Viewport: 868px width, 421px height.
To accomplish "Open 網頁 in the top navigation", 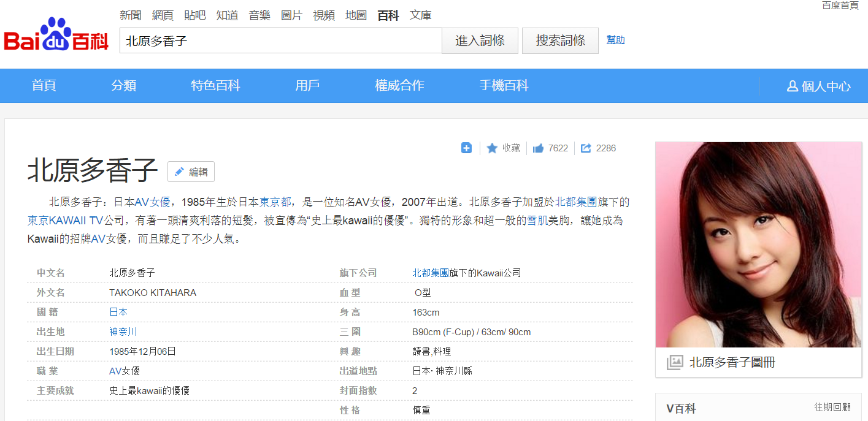I will click(x=163, y=15).
